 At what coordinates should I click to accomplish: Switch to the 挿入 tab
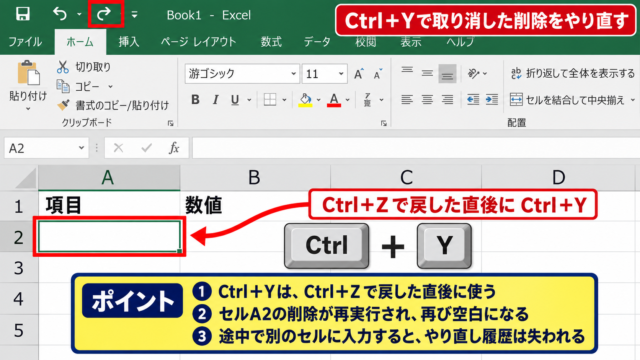(x=129, y=42)
